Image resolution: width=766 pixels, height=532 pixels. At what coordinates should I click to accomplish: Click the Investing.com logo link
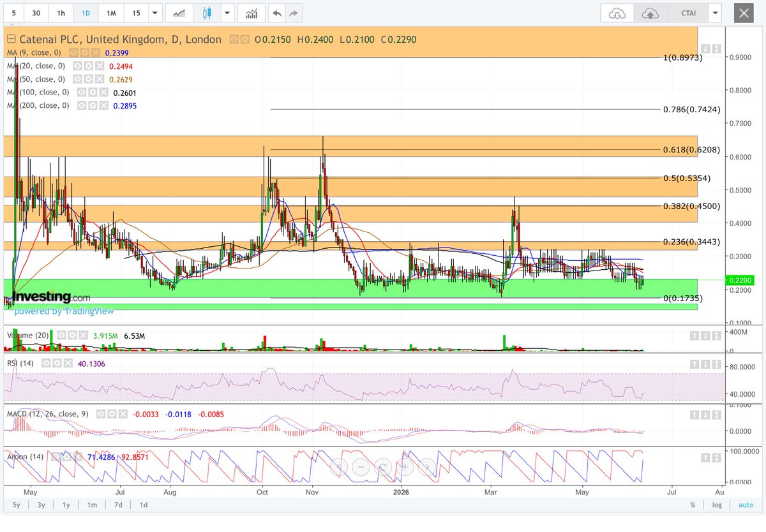coord(51,297)
